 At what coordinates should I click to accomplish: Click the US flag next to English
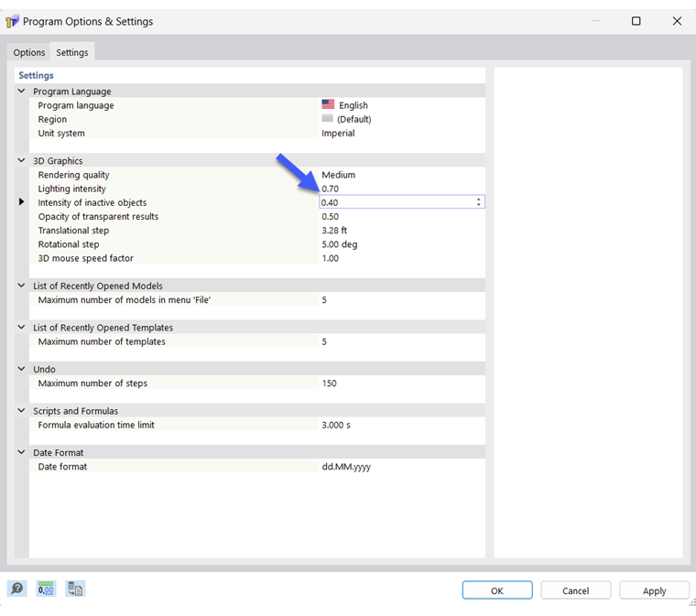(x=328, y=104)
